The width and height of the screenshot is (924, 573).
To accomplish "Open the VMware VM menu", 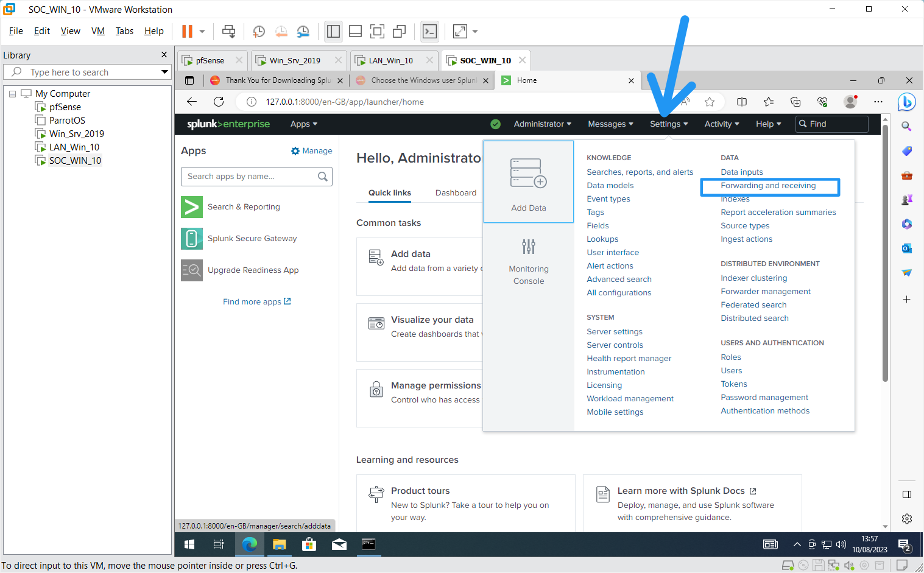I will [98, 31].
